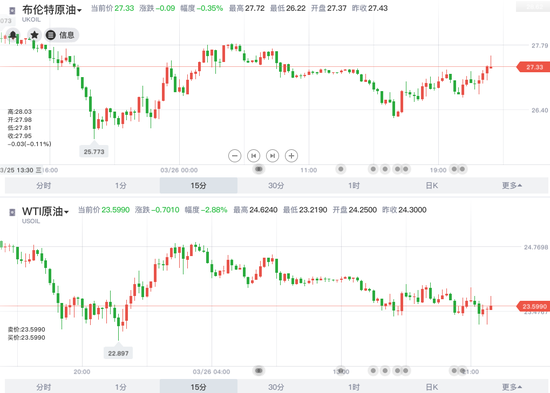Click the bell alert icon on Brent chart

pyautogui.click(x=13, y=35)
